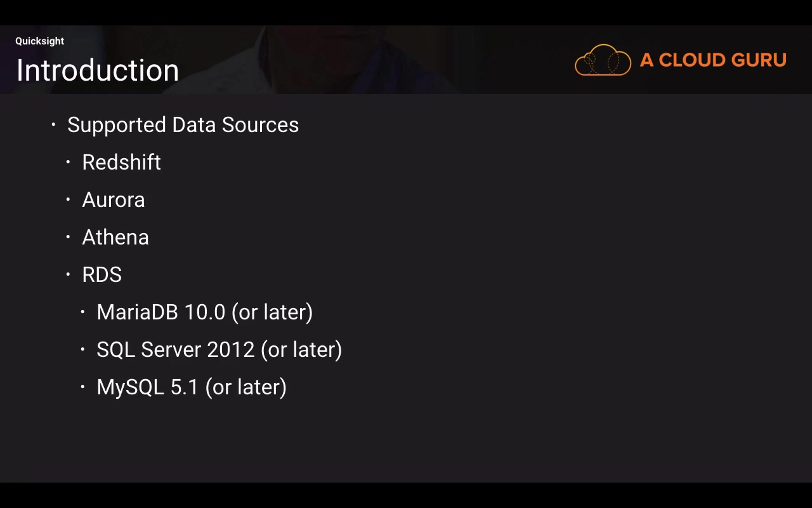
Task: Click the bullet beside MariaDB 10.0
Action: 82,312
